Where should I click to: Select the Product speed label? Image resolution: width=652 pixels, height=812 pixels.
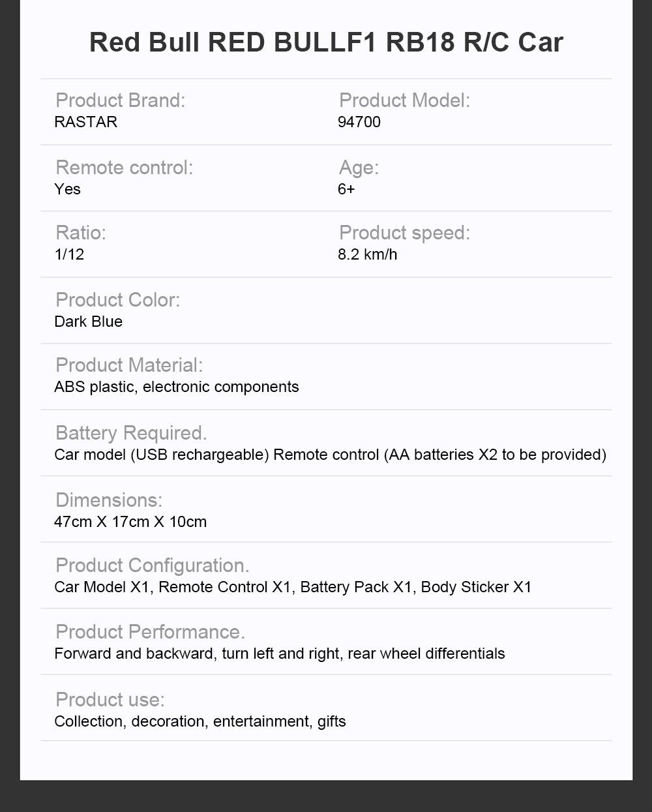coord(404,233)
